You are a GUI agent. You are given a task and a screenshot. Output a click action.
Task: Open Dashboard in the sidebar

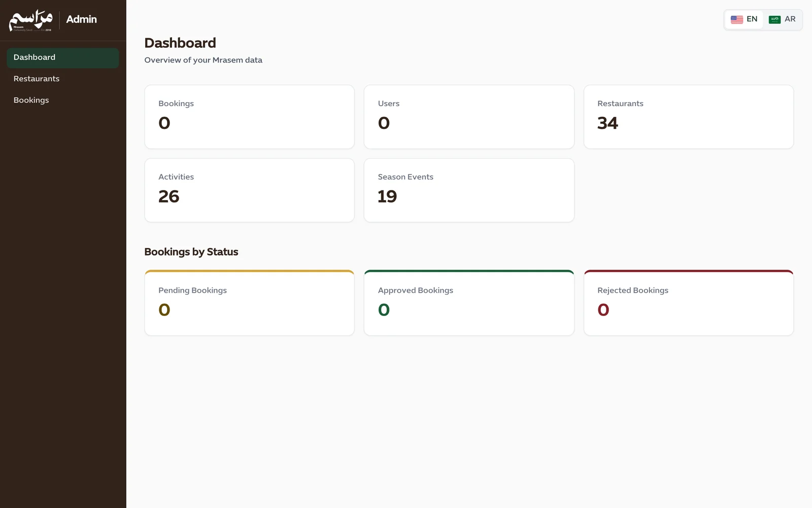[x=63, y=58]
